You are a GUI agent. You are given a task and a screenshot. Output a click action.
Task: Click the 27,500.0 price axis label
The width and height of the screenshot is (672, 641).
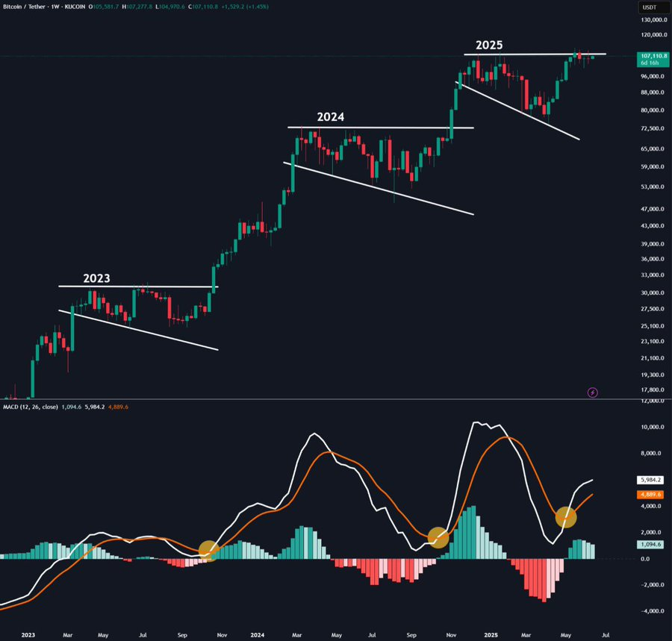pyautogui.click(x=653, y=309)
